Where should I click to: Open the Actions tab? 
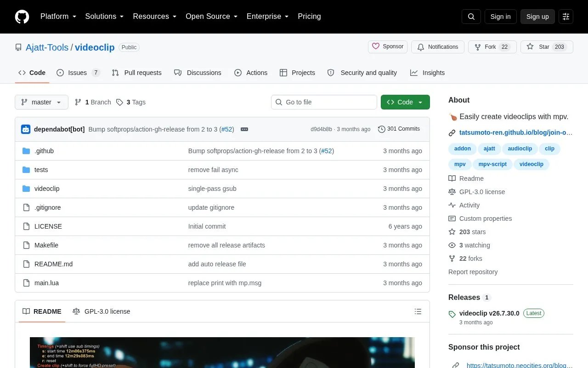point(251,73)
